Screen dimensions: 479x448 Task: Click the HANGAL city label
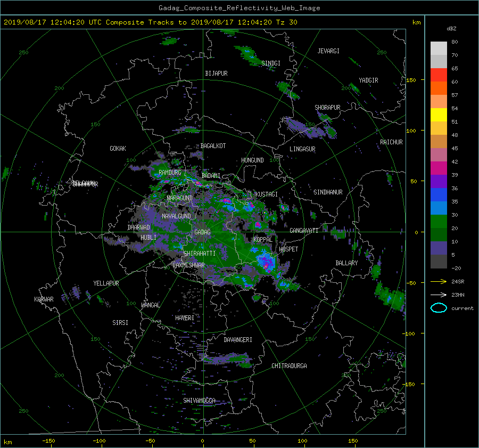click(150, 305)
